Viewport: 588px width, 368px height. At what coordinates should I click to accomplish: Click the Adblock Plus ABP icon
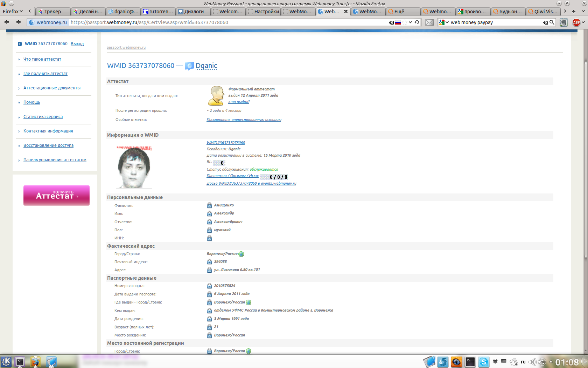tap(576, 22)
